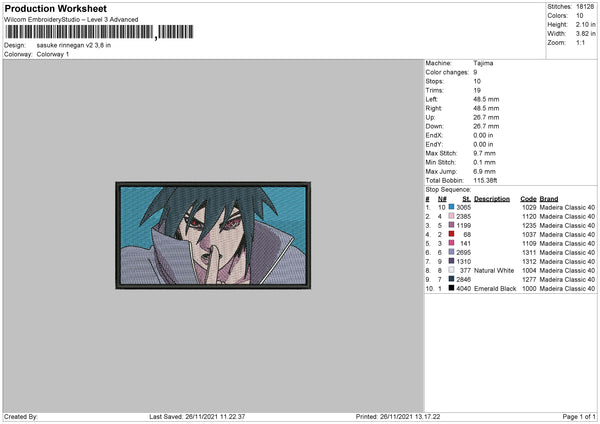Click the mauve 1199 thread swatch
Viewport: 600px width, 424px height.
(452, 225)
